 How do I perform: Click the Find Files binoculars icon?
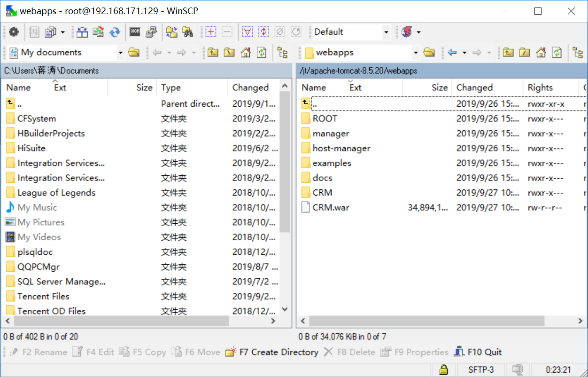[188, 32]
